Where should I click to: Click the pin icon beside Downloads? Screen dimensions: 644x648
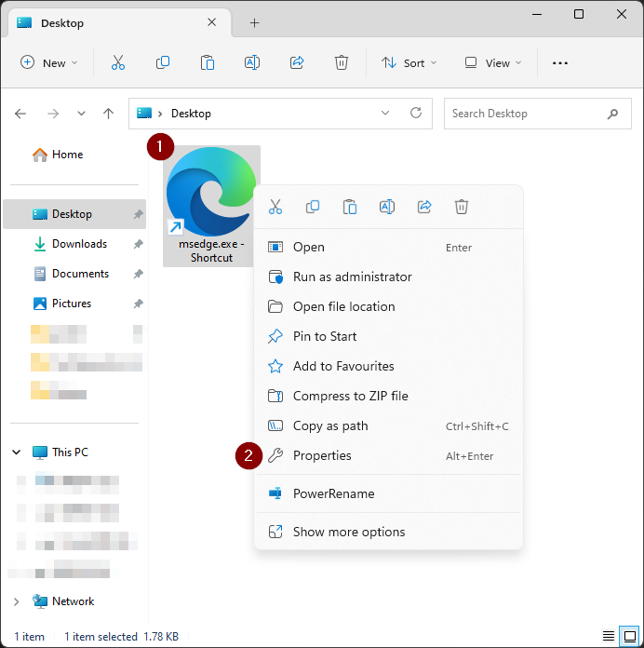click(x=138, y=244)
